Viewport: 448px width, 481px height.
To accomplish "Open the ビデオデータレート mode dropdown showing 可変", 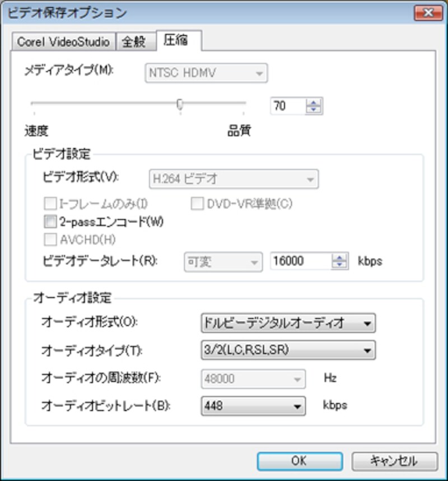I will pyautogui.click(x=223, y=262).
